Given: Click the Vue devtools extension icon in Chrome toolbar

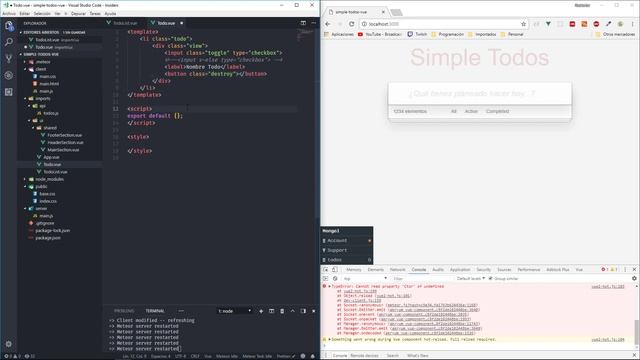Looking at the screenshot, I should [x=548, y=24].
